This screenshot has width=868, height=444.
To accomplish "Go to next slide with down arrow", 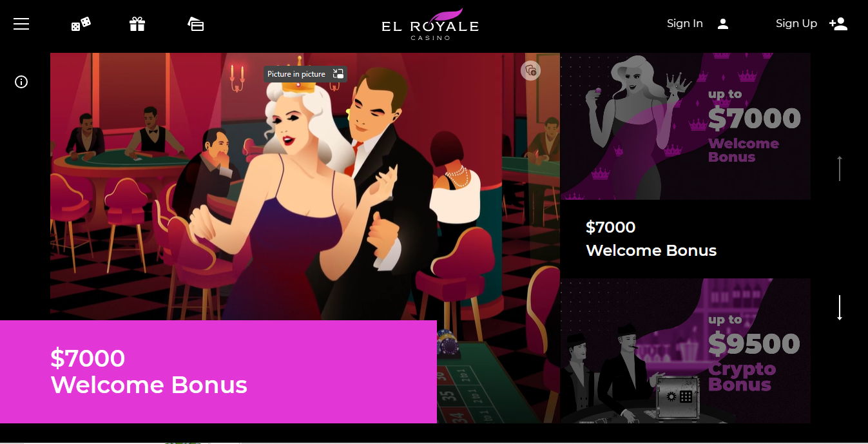I will pyautogui.click(x=840, y=308).
